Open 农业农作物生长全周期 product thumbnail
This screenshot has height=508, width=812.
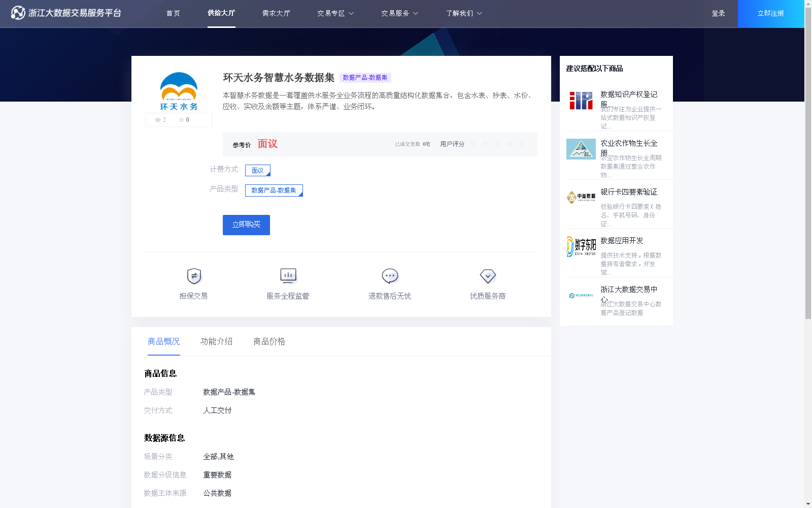tap(581, 149)
